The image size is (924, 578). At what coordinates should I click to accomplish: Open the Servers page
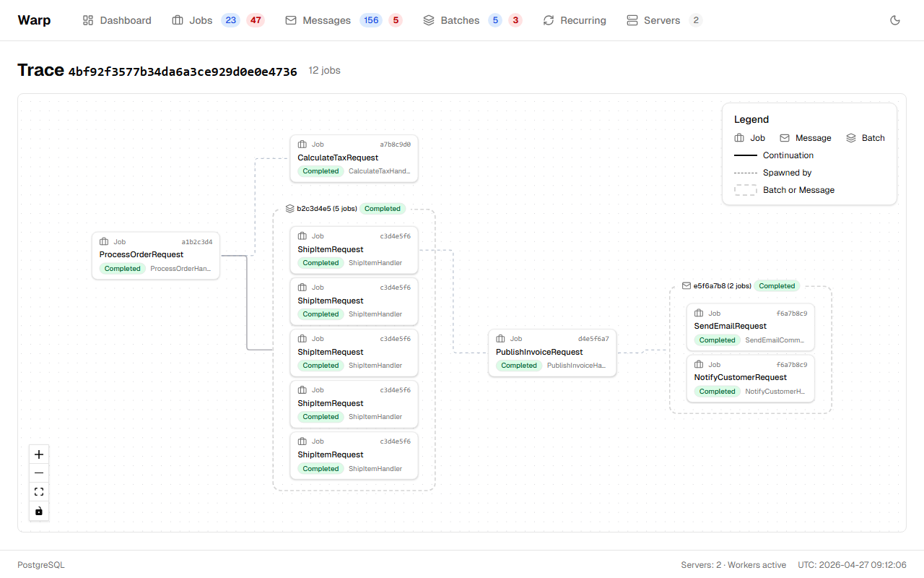(653, 20)
